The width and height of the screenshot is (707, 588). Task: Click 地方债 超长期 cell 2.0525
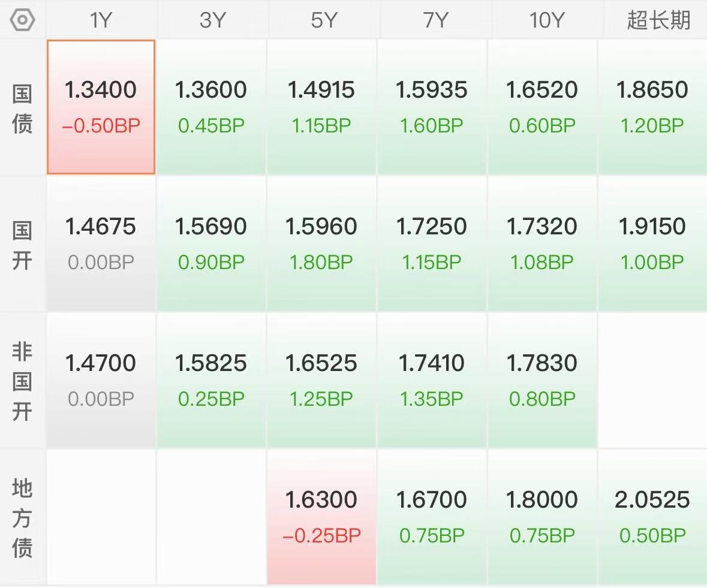[652, 516]
